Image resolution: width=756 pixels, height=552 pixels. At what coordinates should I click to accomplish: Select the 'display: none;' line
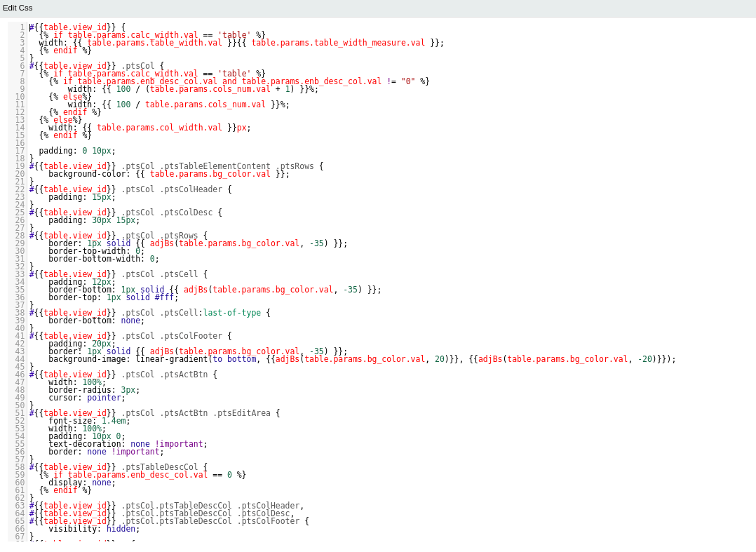coord(82,483)
